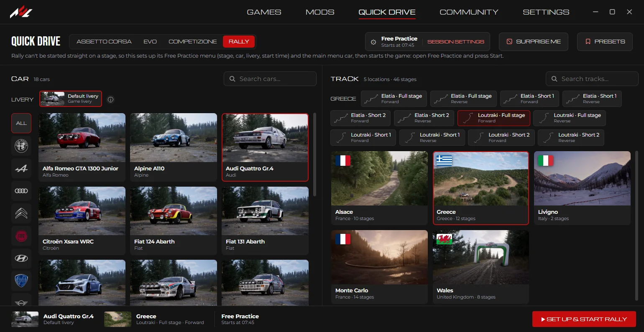The height and width of the screenshot is (332, 644).
Task: Select the Fiat 131 Abarth car
Action: tap(265, 220)
